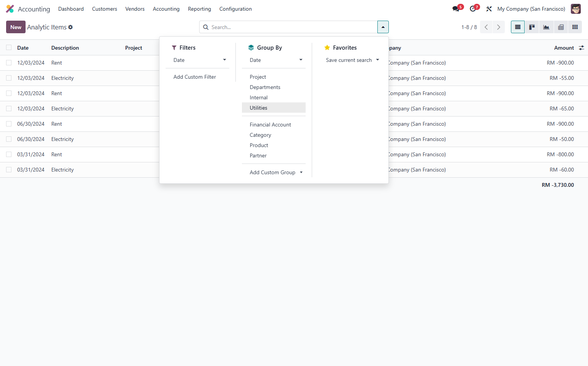Switch to grid view

[575, 27]
